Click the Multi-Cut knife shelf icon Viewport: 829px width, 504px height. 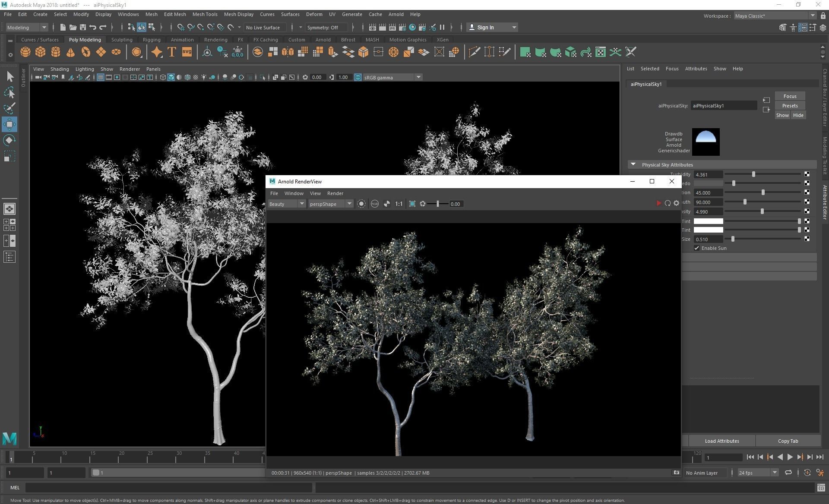tap(474, 52)
